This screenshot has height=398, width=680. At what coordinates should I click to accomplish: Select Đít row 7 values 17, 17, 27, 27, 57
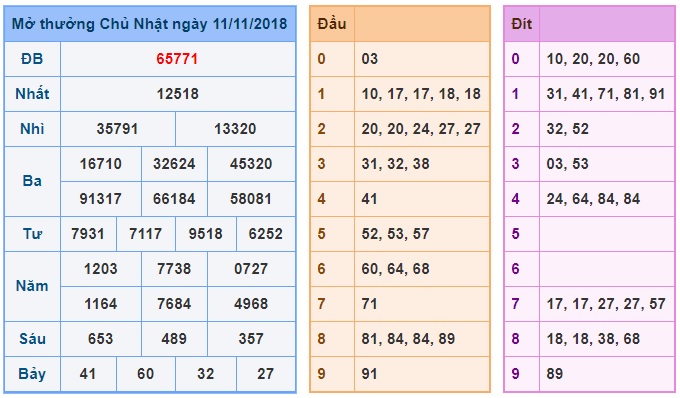[x=606, y=304]
